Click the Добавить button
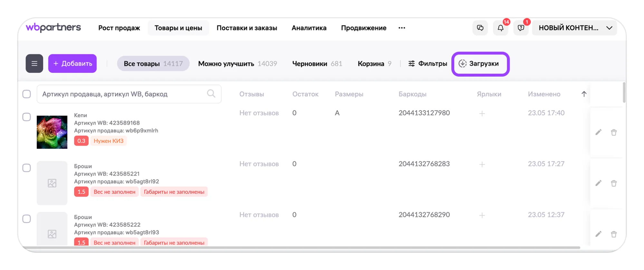The height and width of the screenshot is (270, 644). pyautogui.click(x=72, y=63)
